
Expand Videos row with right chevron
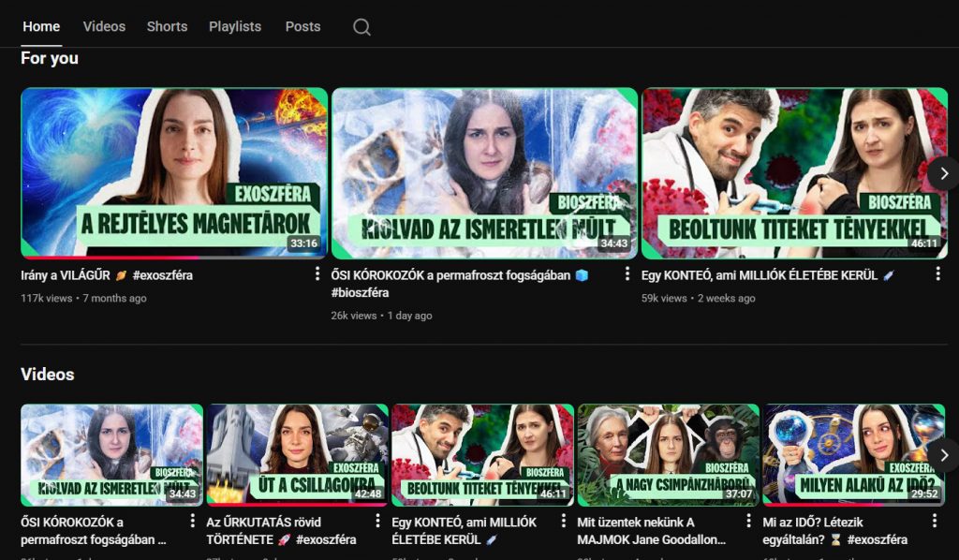(943, 455)
